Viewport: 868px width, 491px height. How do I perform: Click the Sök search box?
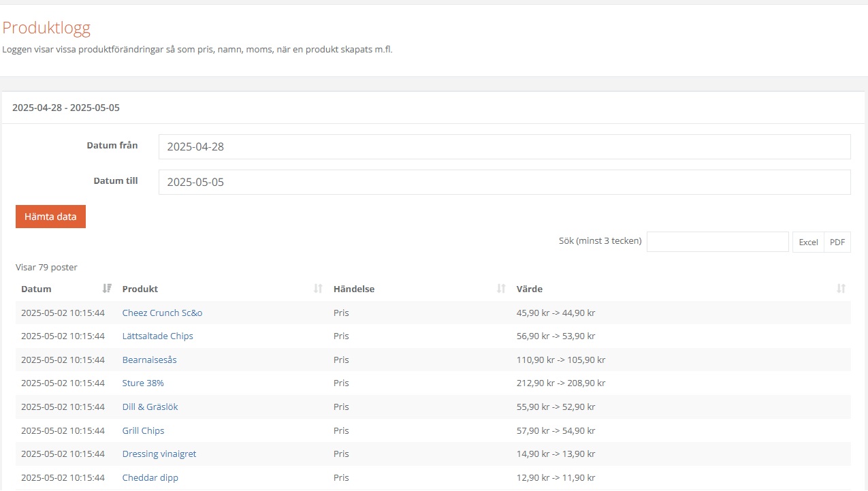pos(718,242)
